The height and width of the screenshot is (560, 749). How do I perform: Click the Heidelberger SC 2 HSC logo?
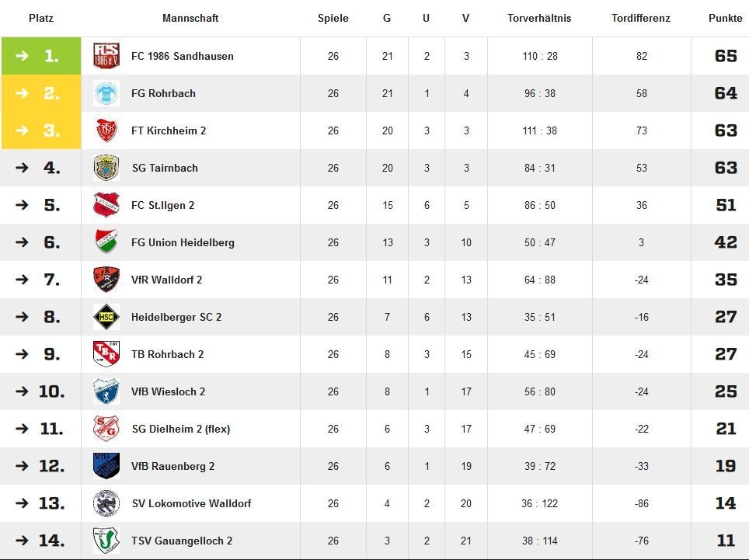tap(106, 317)
